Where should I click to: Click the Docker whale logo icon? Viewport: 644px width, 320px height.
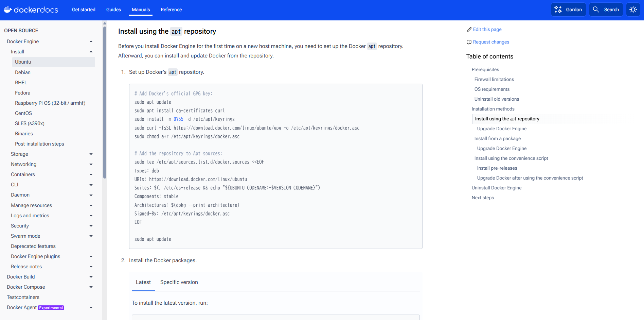(8, 10)
